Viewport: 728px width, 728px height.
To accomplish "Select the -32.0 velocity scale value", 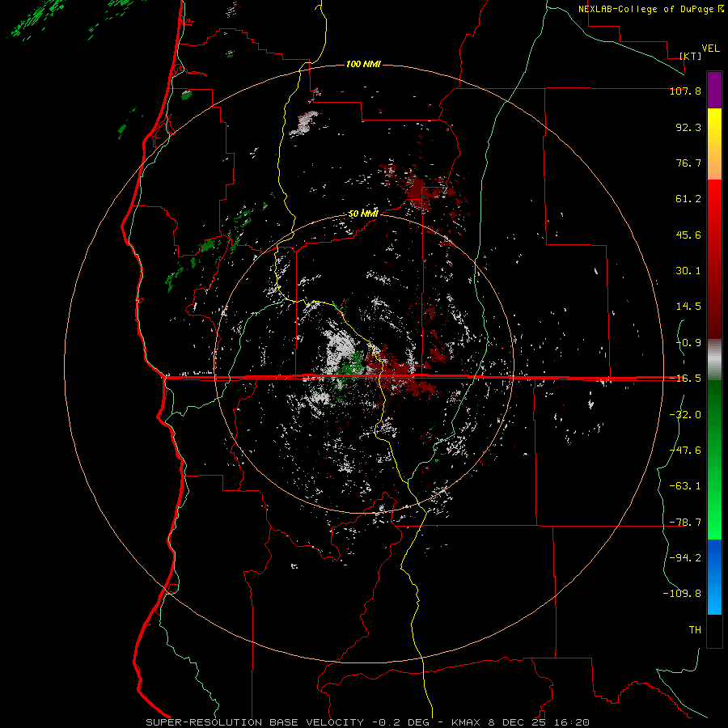I will (x=685, y=414).
